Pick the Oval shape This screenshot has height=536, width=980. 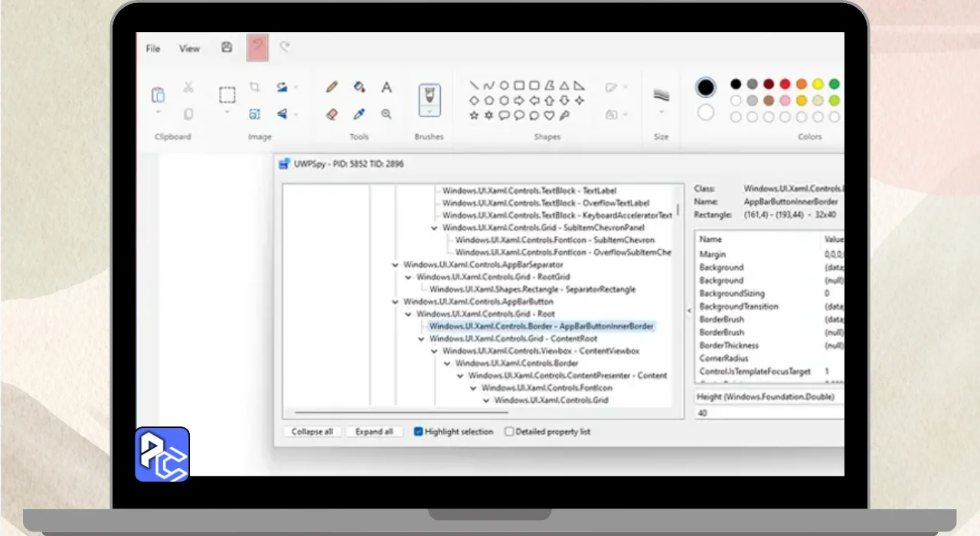(505, 86)
